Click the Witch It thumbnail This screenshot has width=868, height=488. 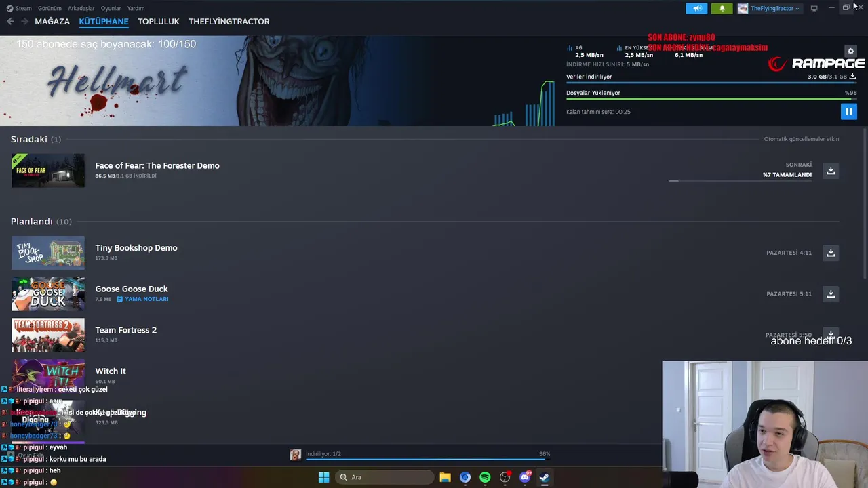click(48, 375)
